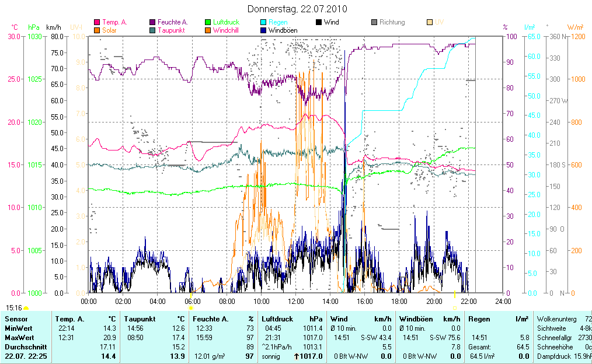Click the orange Windchill legend marker
Image resolution: width=592 pixels, height=364 pixels.
(x=208, y=30)
